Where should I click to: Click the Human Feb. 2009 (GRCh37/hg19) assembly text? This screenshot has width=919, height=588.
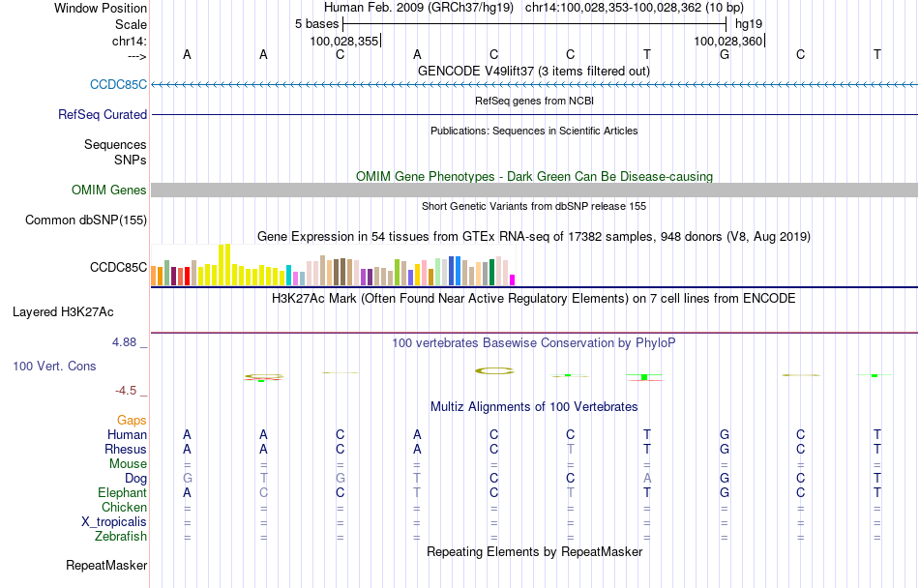(419, 8)
